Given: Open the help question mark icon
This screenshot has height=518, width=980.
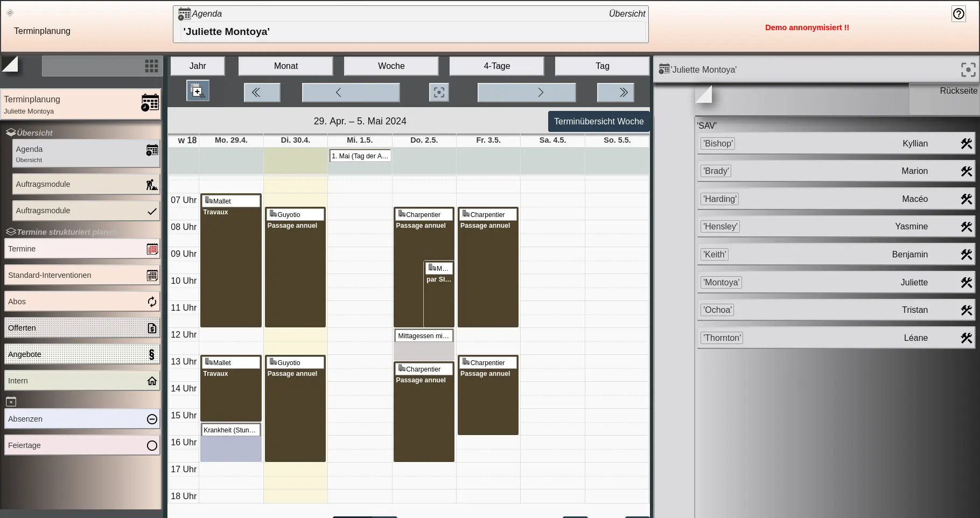Looking at the screenshot, I should pos(958,14).
